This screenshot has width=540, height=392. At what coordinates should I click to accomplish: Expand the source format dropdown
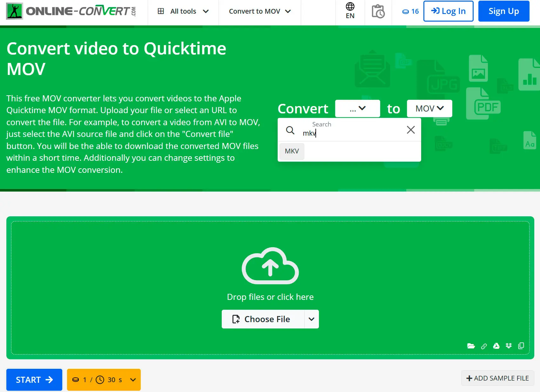coord(357,108)
